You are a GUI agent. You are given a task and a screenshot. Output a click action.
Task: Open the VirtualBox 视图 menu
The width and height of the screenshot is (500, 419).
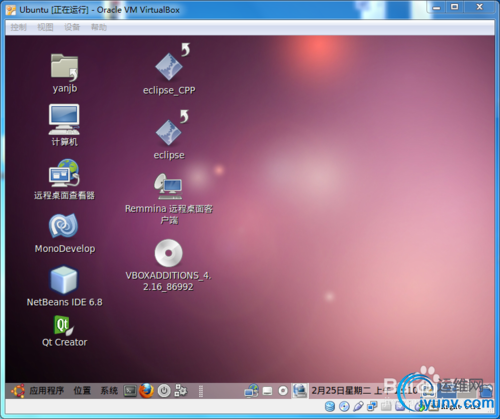pyautogui.click(x=45, y=27)
